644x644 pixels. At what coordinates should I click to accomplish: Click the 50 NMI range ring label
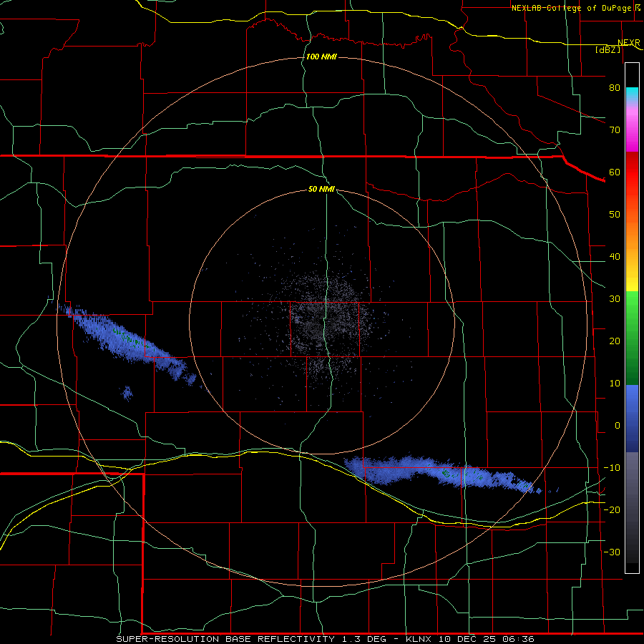(321, 190)
